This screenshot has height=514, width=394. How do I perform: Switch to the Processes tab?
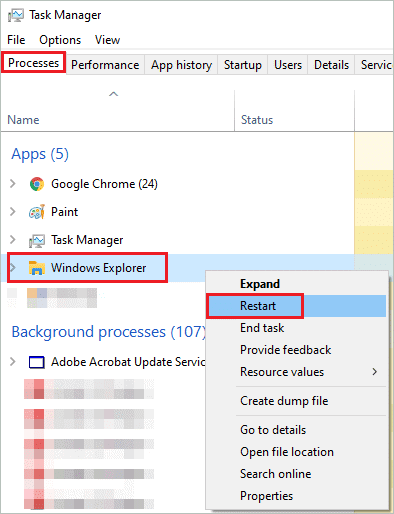click(33, 63)
